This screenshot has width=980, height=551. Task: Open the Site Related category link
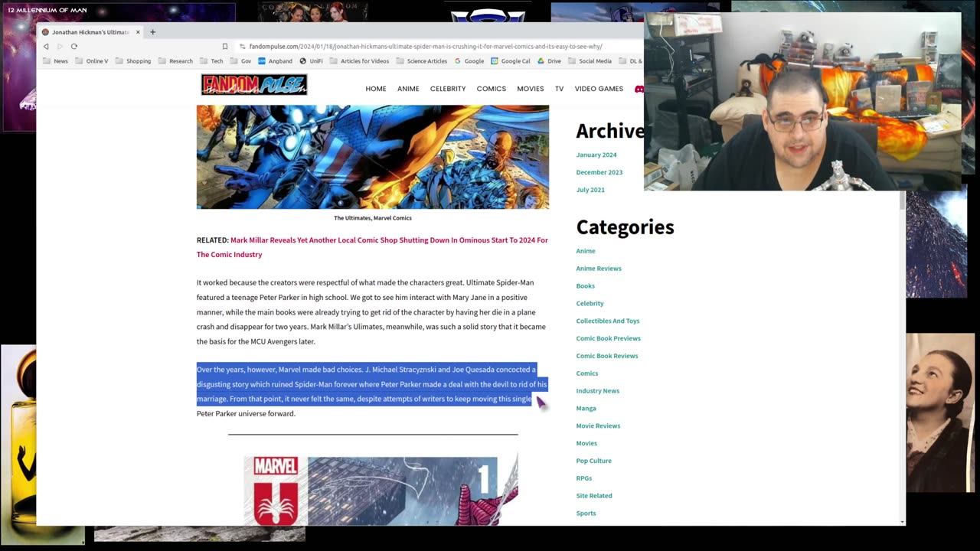[594, 496]
